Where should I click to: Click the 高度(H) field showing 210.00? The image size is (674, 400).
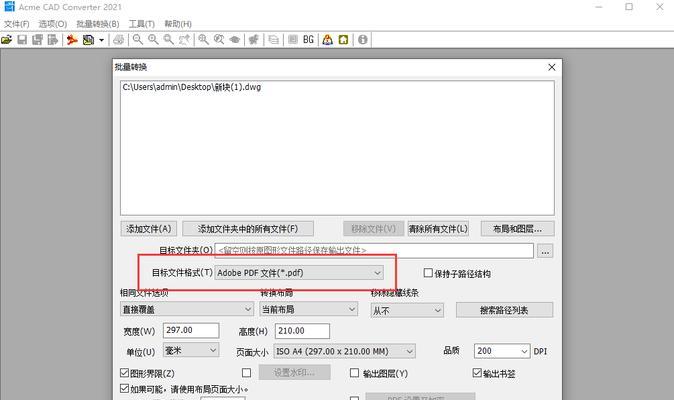pos(303,331)
